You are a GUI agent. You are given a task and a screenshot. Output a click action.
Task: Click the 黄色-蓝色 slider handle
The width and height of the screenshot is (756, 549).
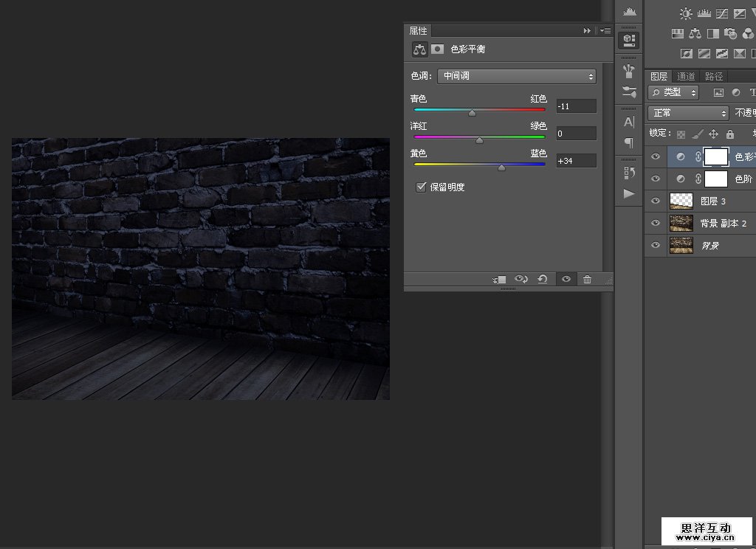click(501, 168)
